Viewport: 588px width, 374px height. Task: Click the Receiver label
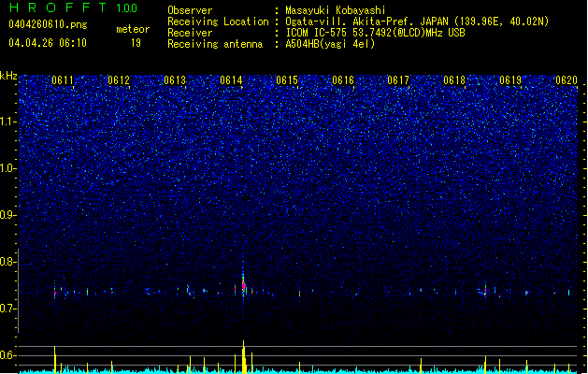click(190, 33)
